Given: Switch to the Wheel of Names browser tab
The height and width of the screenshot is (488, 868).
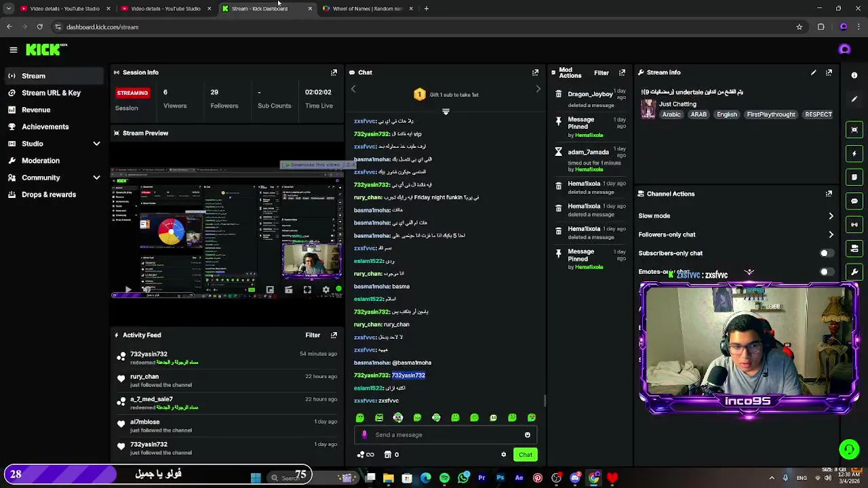Looking at the screenshot, I should 367,9.
